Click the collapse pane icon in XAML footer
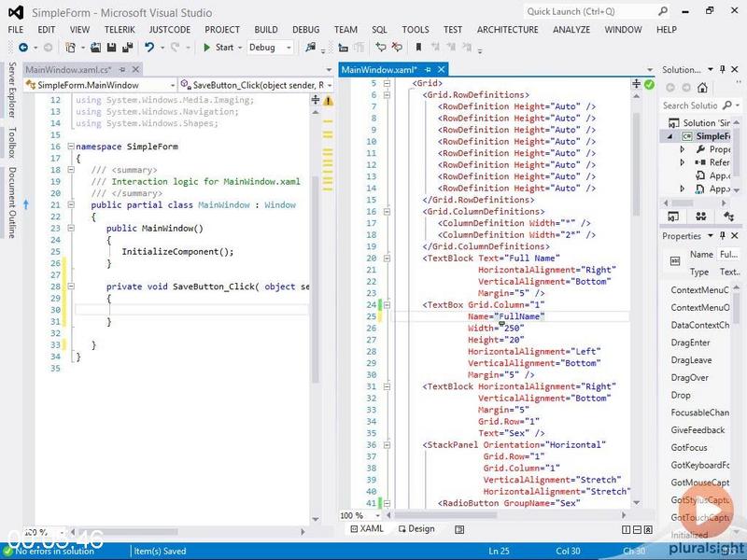747x560 pixels. click(648, 529)
